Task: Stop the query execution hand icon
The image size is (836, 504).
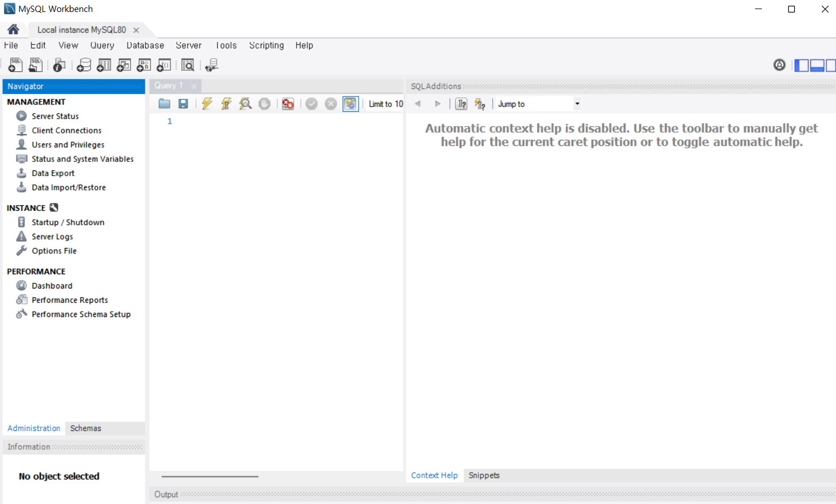Action: (x=265, y=104)
